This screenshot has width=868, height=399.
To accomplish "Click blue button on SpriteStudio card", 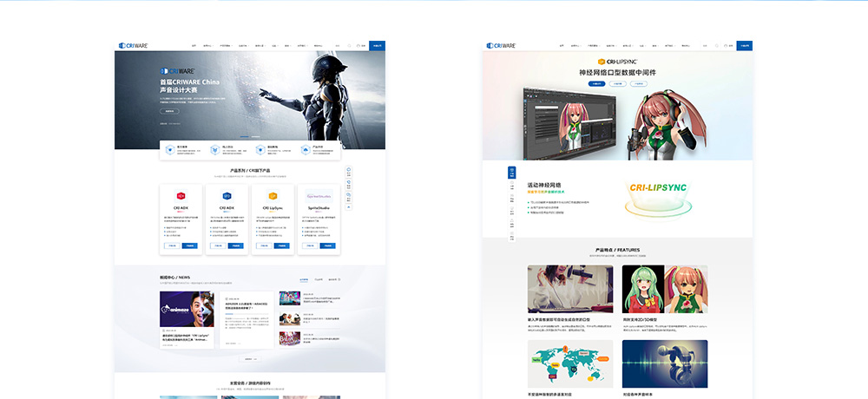I will click(327, 245).
